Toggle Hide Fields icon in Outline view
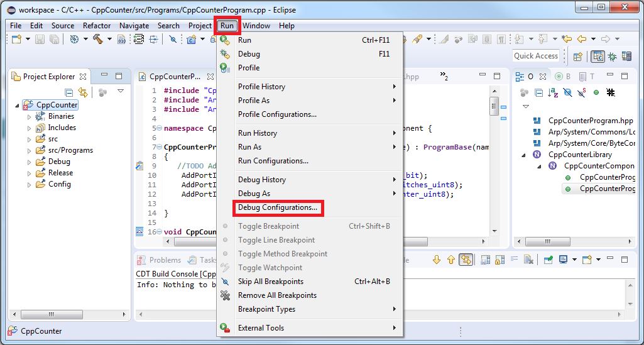This screenshot has height=345, width=644. click(567, 92)
